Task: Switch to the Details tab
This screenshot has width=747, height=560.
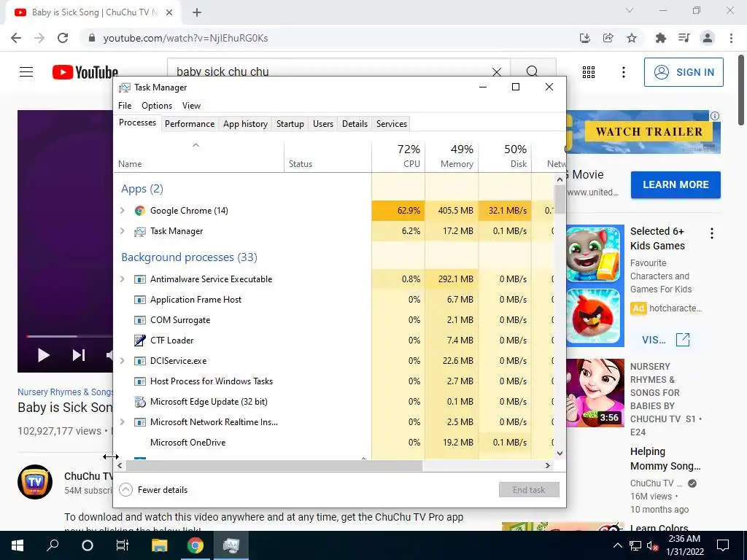Action: pyautogui.click(x=355, y=124)
